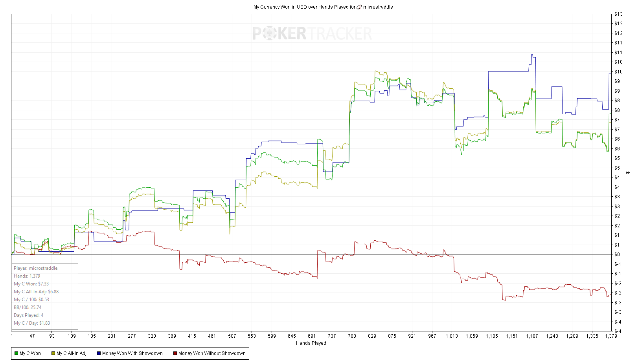
Task: Click the x-axis tick labeled 1,289
Action: [x=572, y=336]
